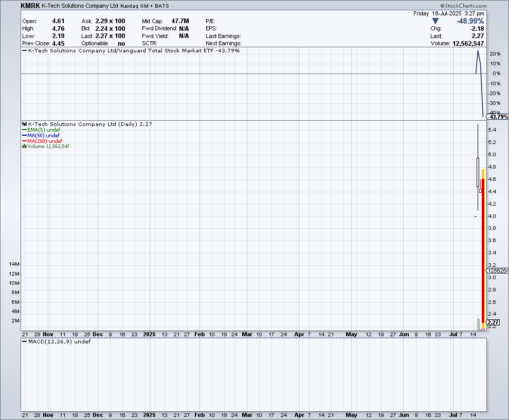
Task: Click the Last quote 2.27 x 100
Action: pyautogui.click(x=110, y=36)
